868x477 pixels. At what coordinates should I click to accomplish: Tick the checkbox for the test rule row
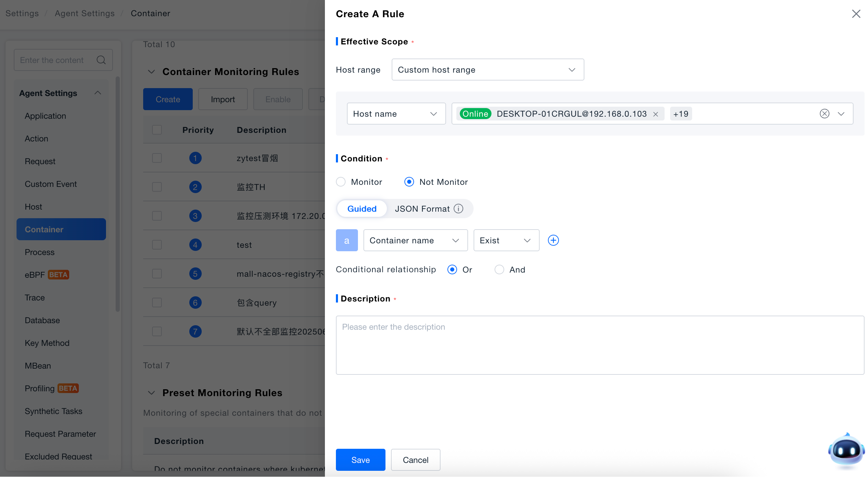(x=157, y=245)
